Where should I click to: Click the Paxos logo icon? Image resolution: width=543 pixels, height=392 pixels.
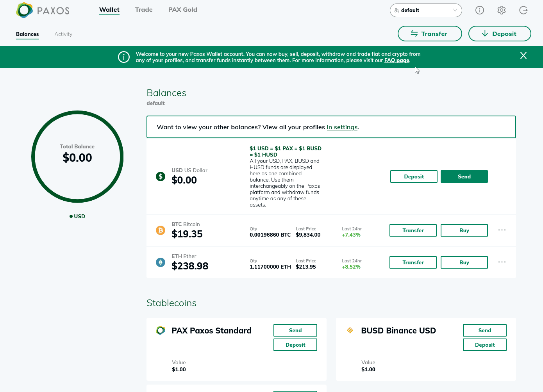[x=24, y=10]
